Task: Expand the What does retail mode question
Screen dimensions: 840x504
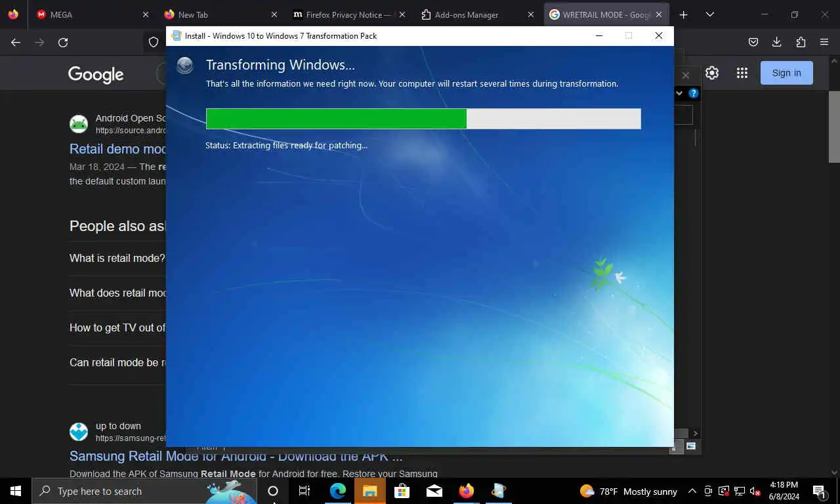Action: [117, 293]
